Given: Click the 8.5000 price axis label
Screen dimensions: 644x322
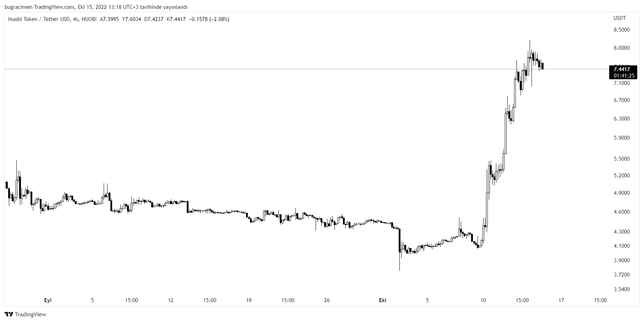Looking at the screenshot, I should point(622,30).
